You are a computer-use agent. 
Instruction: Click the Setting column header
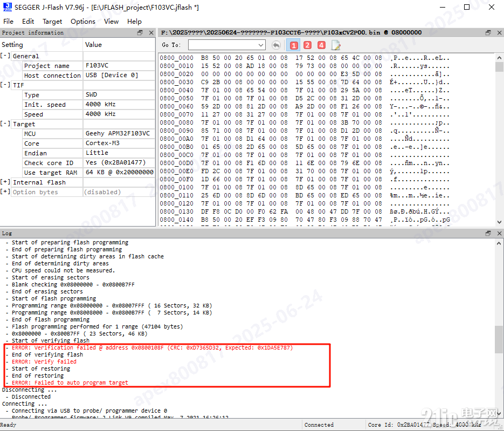click(x=42, y=45)
